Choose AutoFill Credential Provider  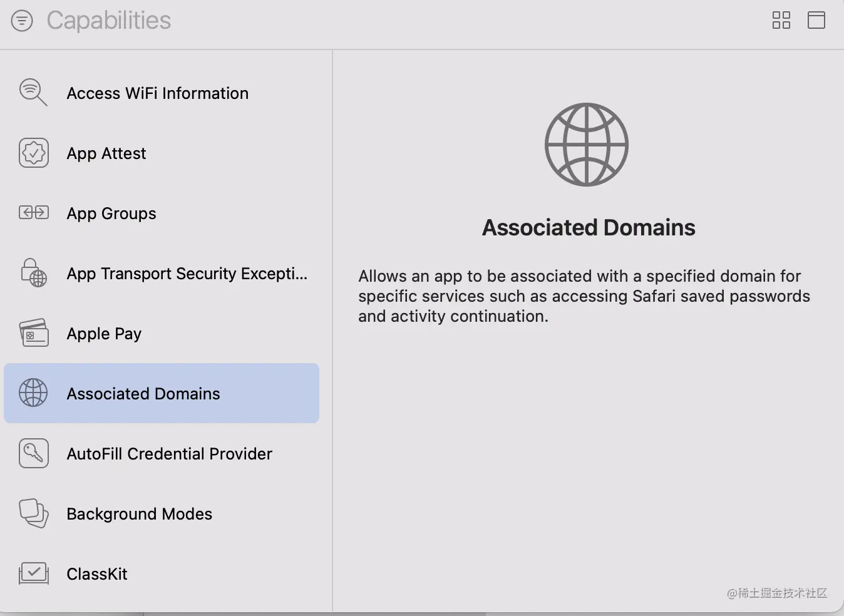pyautogui.click(x=162, y=453)
